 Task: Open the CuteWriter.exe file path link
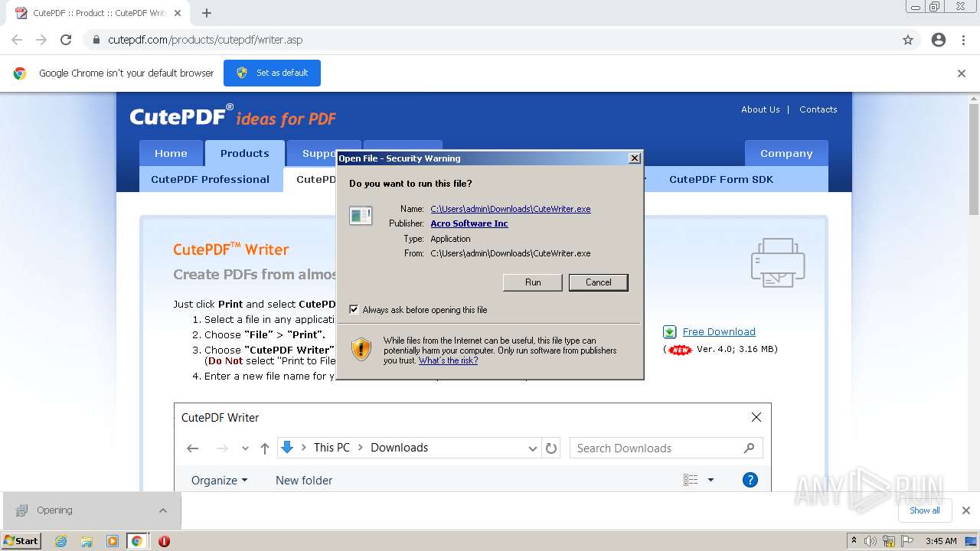click(x=511, y=209)
